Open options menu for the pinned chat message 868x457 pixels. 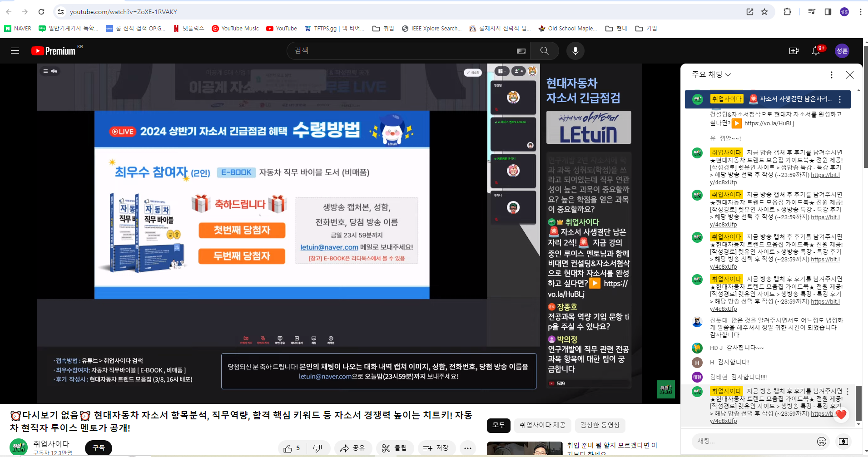[x=840, y=99]
